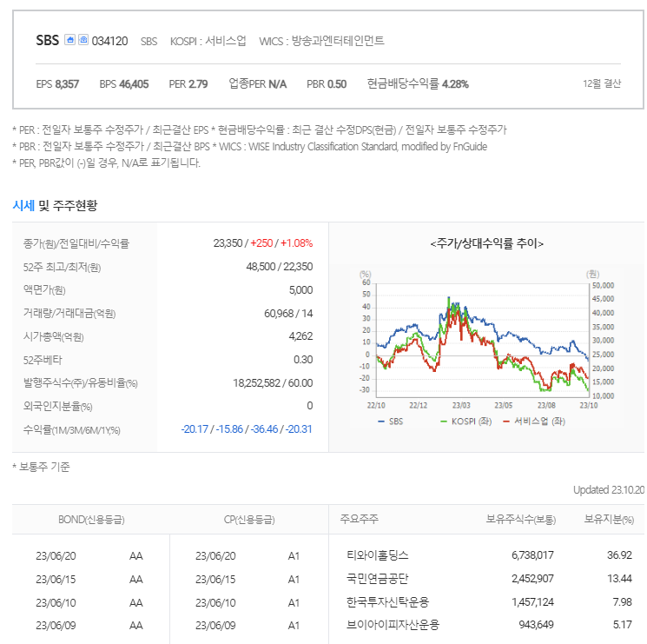
Task: Click the 보유주식수(보통) column header
Action: (x=521, y=520)
